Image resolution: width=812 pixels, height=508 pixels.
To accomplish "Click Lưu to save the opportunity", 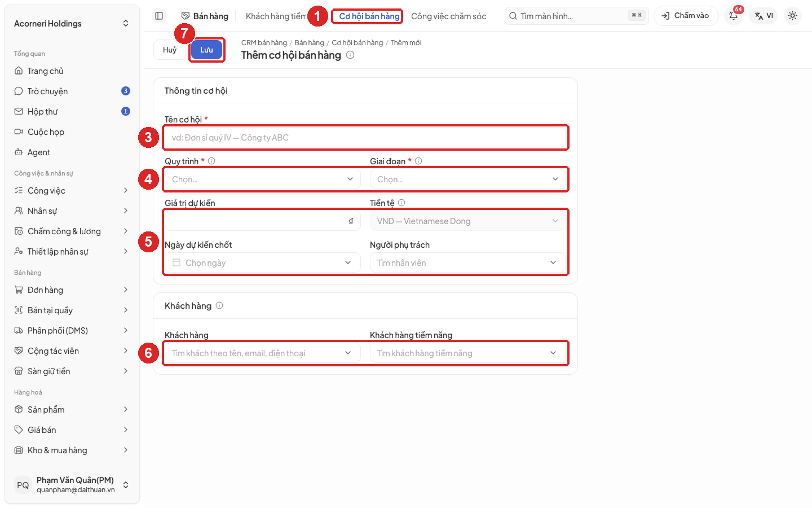I will click(207, 50).
